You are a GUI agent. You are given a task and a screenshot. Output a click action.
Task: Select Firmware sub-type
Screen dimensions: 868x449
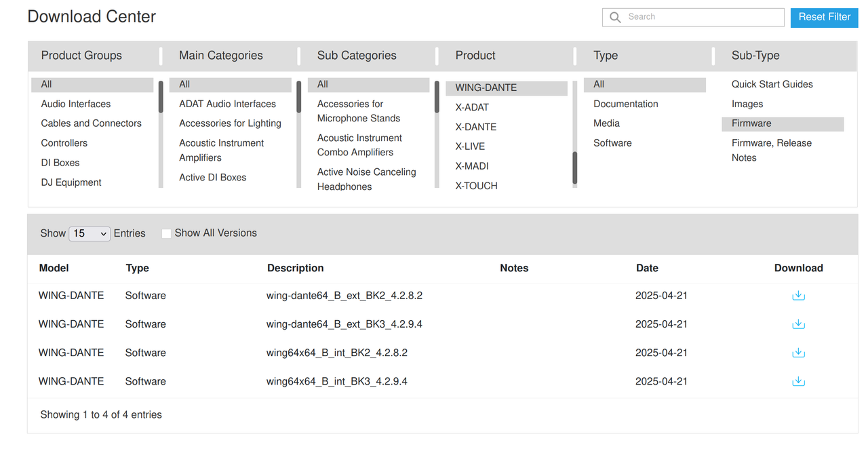point(783,124)
